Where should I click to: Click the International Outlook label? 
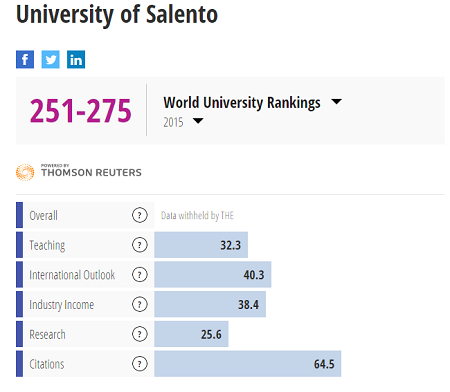coord(72,275)
